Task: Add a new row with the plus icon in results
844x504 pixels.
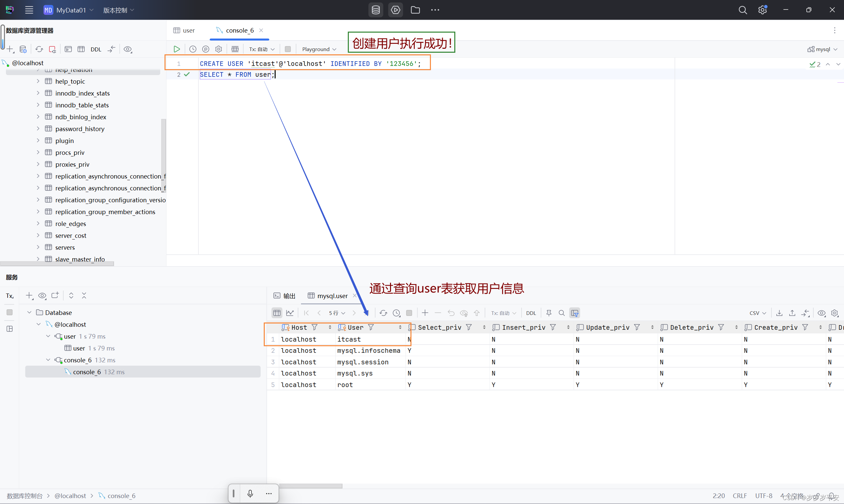Action: pyautogui.click(x=425, y=313)
